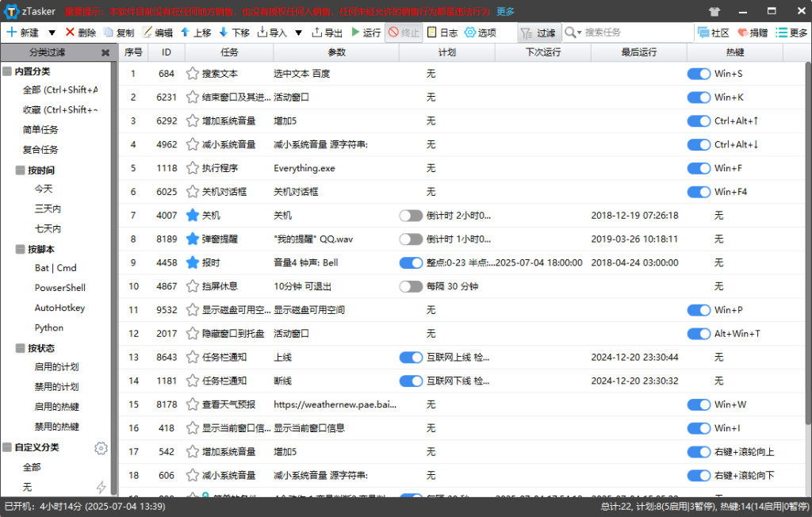Click the 删除 (delete) red X icon

point(71,33)
